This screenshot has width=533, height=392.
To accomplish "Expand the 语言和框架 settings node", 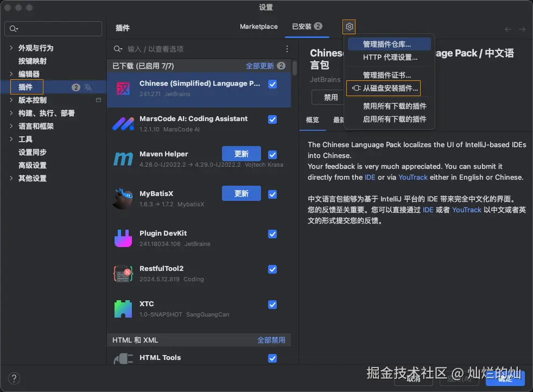I will [x=11, y=126].
